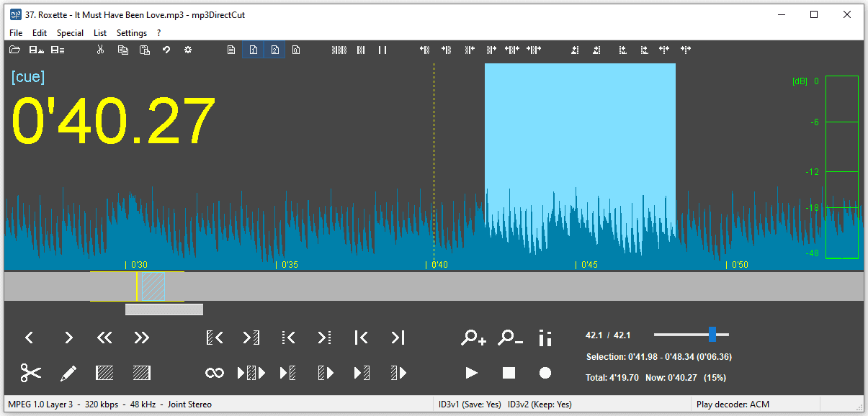Image resolution: width=868 pixels, height=416 pixels.
Task: Click the 0'45 timeline marker
Action: click(x=589, y=265)
